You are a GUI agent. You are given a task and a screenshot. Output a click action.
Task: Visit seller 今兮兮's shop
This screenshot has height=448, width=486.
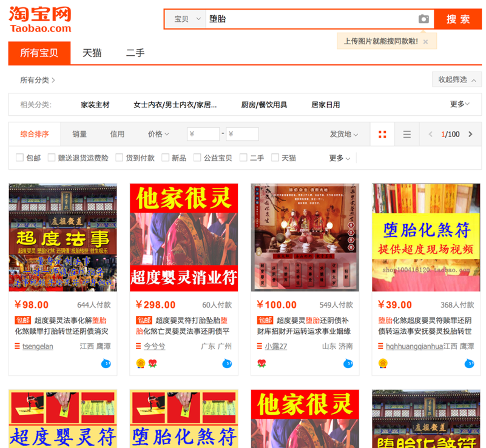coord(154,346)
